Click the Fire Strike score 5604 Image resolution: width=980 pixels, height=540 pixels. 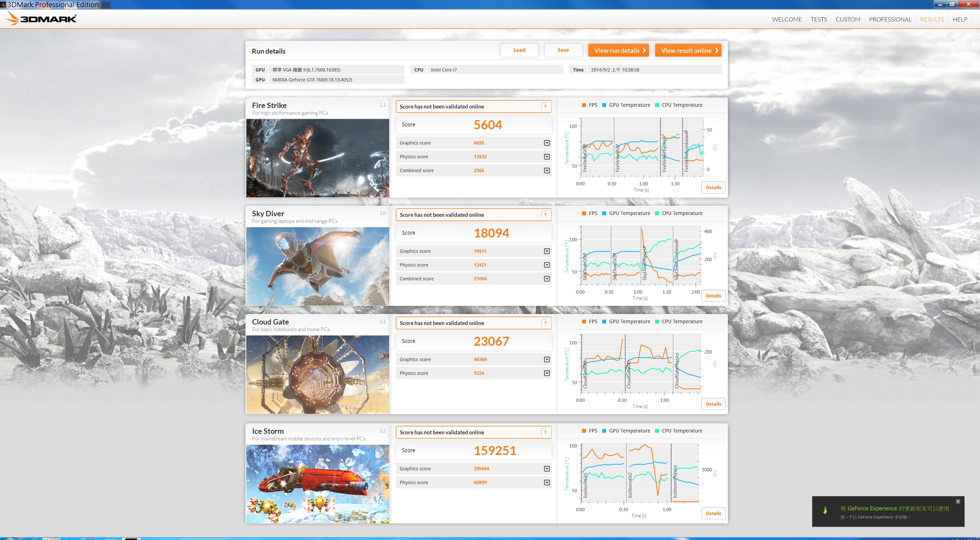point(488,125)
